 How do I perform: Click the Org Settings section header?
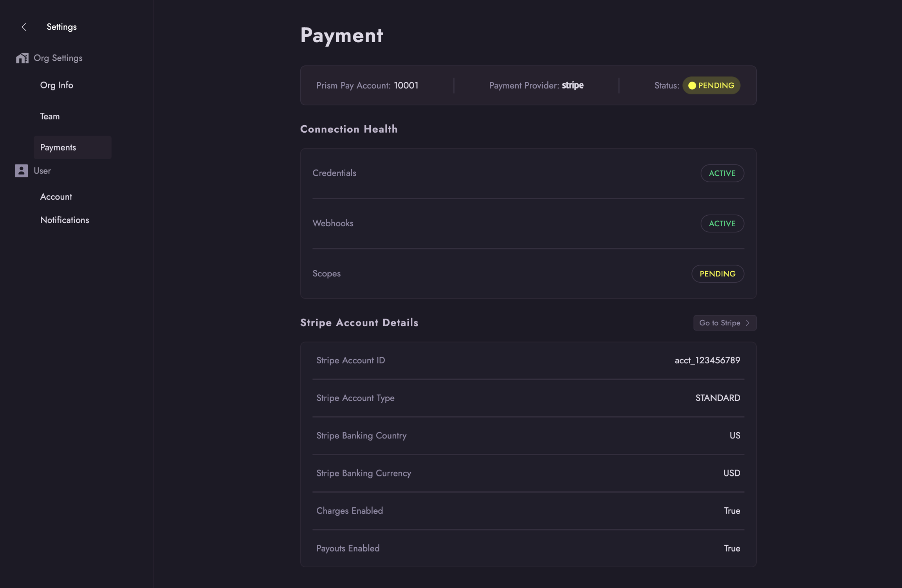click(58, 58)
